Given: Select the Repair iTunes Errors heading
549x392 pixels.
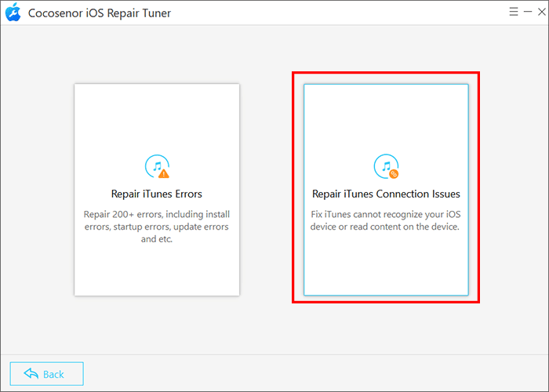Looking at the screenshot, I should point(157,194).
